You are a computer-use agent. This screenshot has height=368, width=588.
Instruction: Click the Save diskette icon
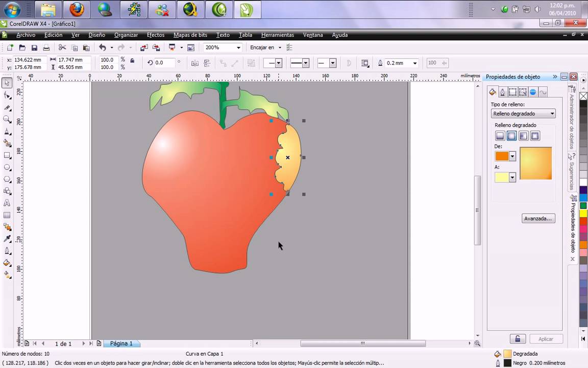(x=34, y=48)
